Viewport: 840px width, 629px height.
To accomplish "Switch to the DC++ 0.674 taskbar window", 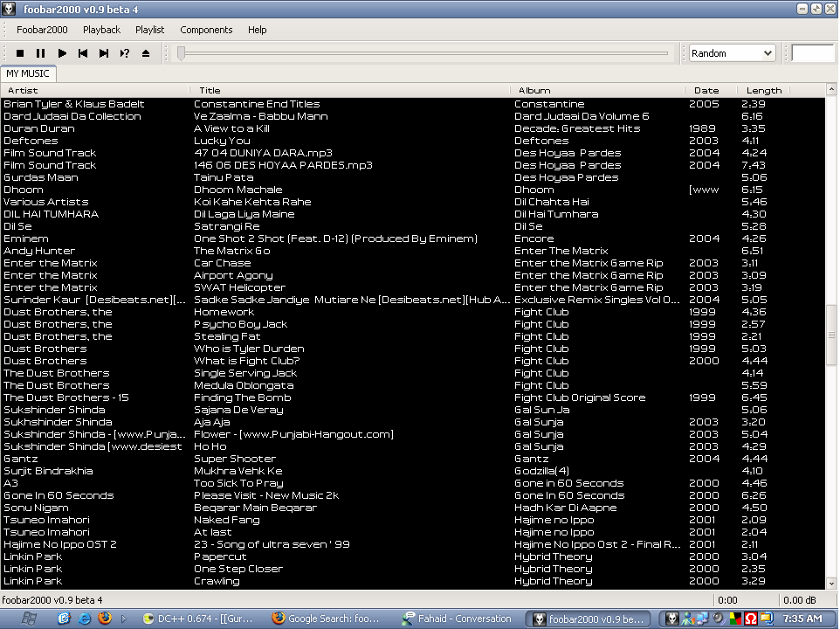I will point(197,619).
